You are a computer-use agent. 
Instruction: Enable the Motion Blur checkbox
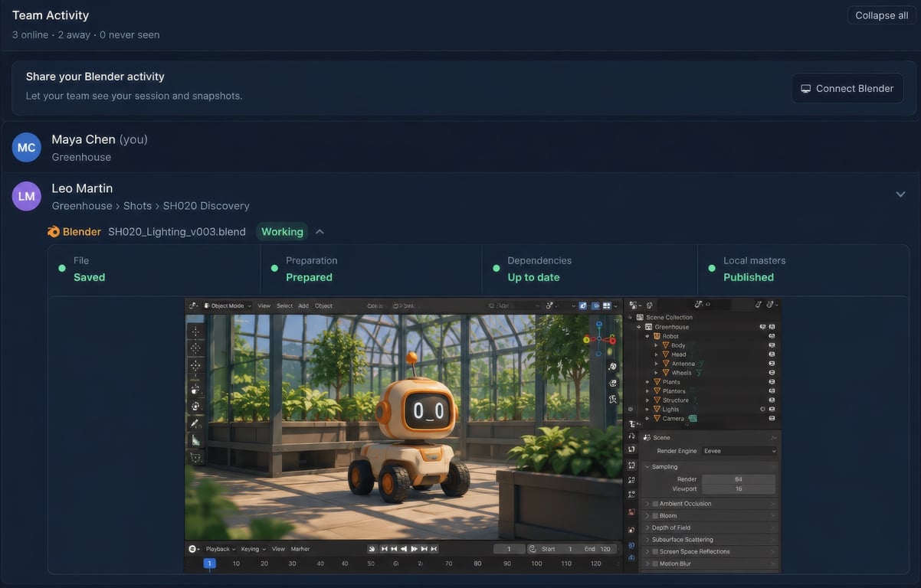[x=655, y=563]
